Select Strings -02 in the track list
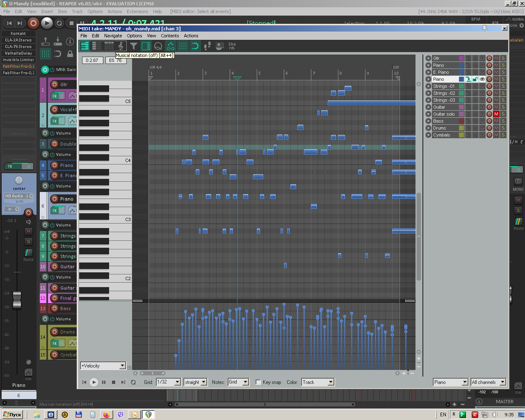525x420 pixels. [444, 93]
